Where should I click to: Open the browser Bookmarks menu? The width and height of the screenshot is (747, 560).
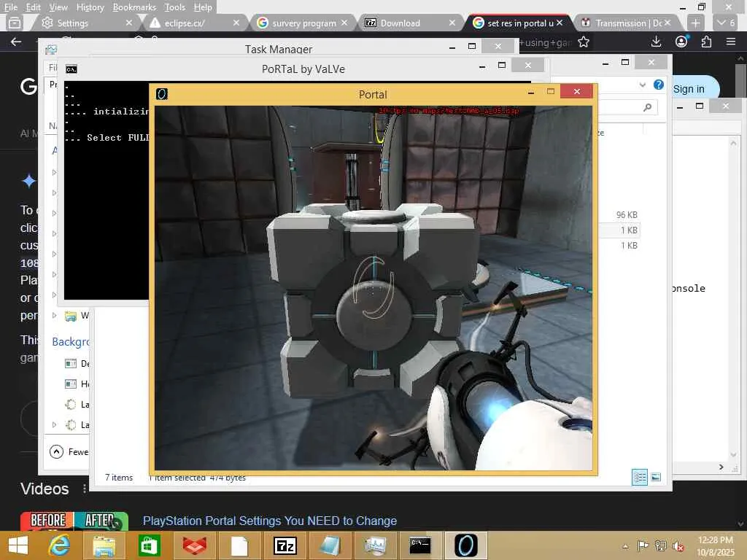(x=134, y=7)
